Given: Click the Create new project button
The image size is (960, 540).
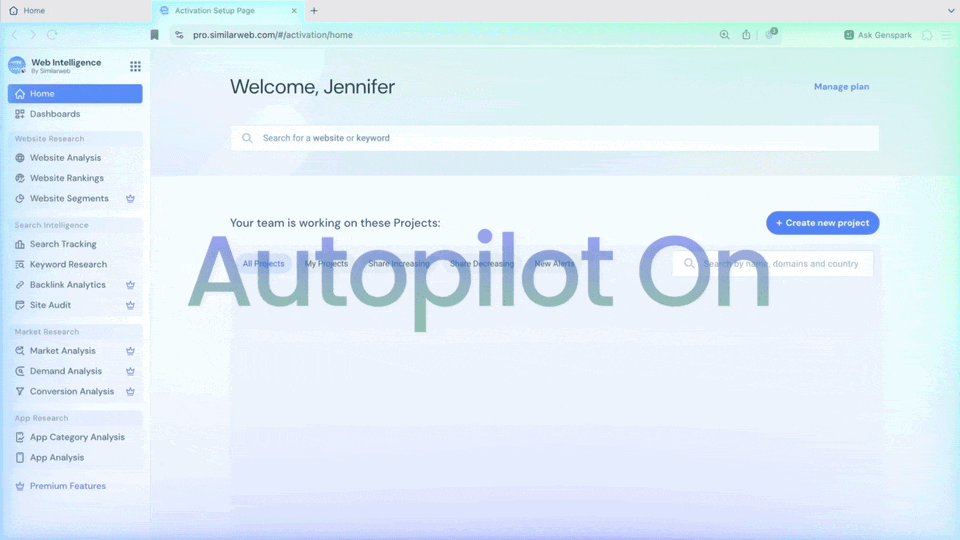Looking at the screenshot, I should [x=822, y=223].
